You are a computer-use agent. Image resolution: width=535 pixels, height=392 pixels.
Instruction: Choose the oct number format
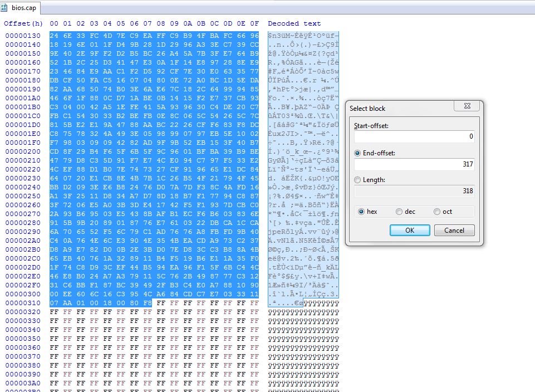coord(436,212)
